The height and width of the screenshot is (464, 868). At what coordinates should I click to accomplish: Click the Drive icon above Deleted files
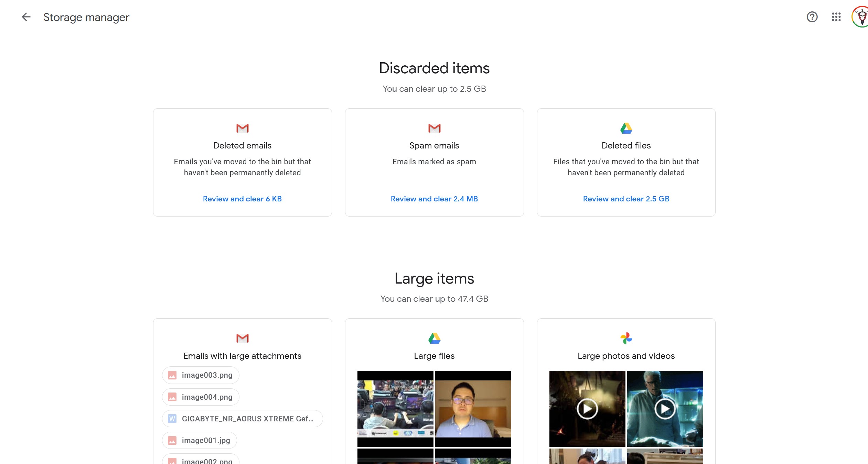tap(626, 128)
